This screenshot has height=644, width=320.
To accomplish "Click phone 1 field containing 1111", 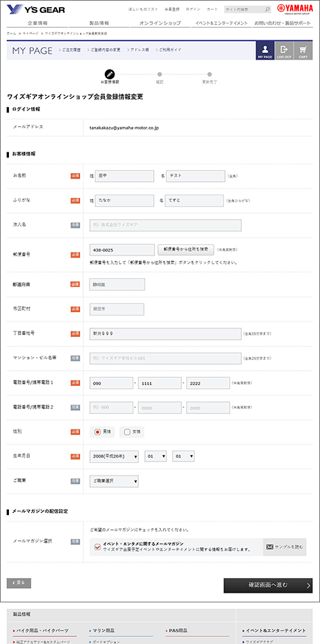I will click(159, 383).
